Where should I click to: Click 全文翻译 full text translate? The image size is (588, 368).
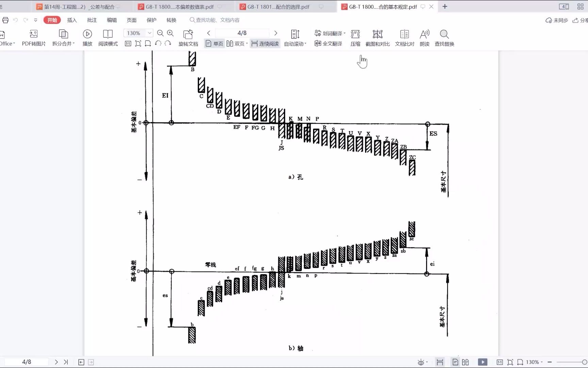(328, 44)
